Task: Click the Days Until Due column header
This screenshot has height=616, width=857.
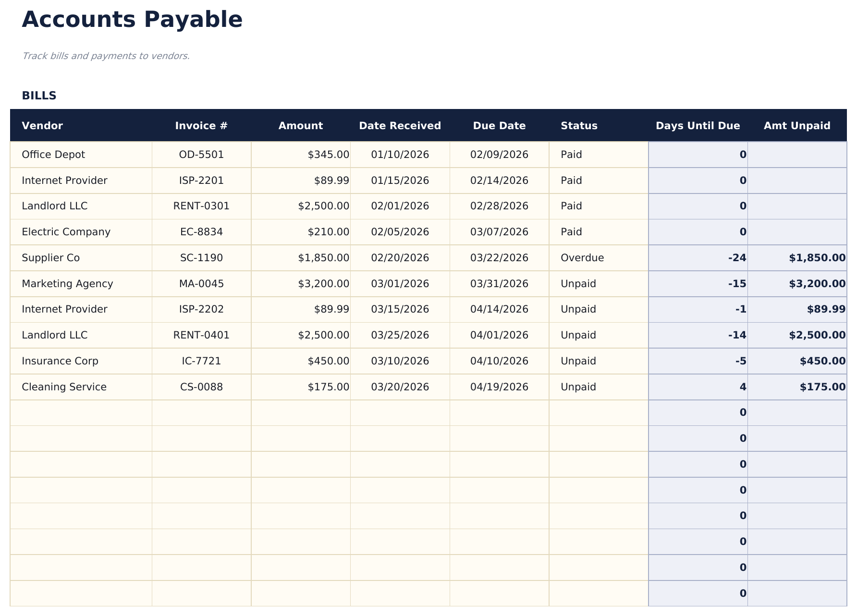Action: (x=698, y=125)
